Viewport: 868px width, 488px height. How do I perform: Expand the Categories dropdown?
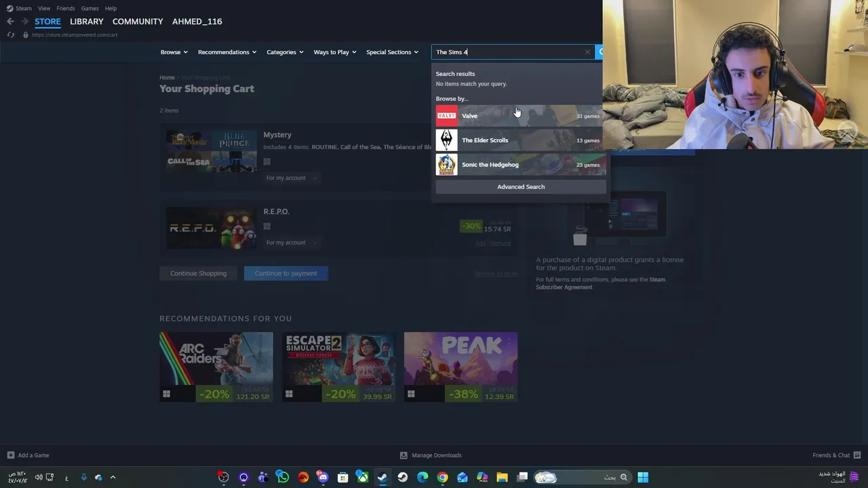point(285,52)
